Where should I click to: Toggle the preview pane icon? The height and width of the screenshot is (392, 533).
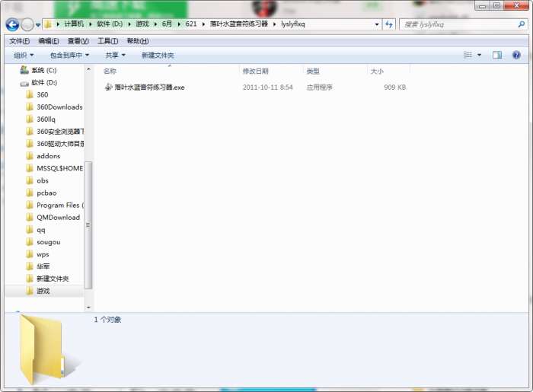coord(497,55)
